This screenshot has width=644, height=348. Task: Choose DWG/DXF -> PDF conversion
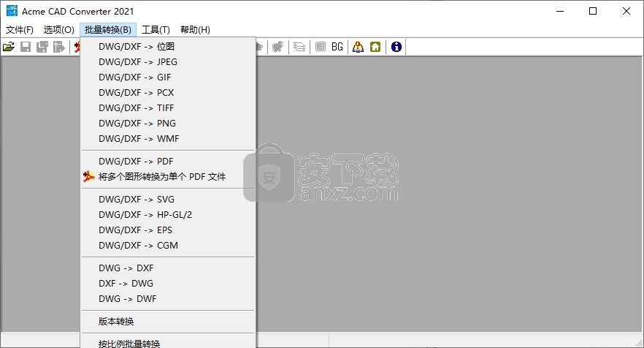tap(169, 162)
